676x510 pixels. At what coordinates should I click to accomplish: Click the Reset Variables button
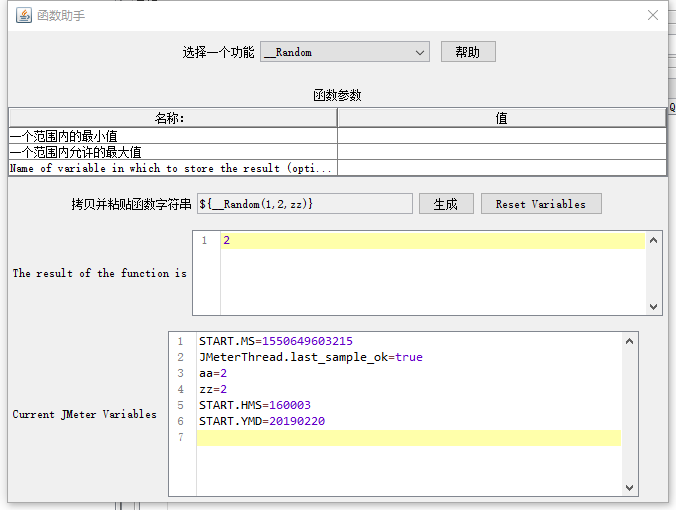pyautogui.click(x=541, y=204)
